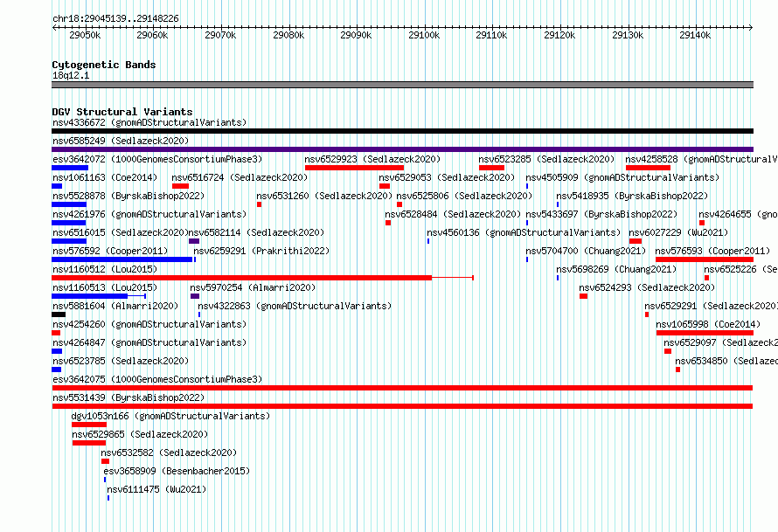
Task: Click nsv5528878 (ByrskaBishop2022) label
Action: (129, 196)
